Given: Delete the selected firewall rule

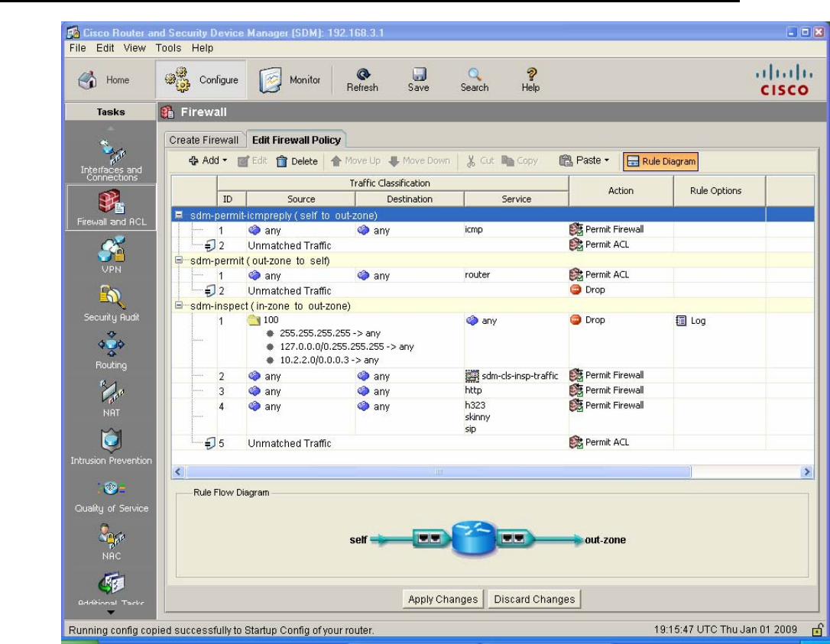Looking at the screenshot, I should (x=297, y=161).
